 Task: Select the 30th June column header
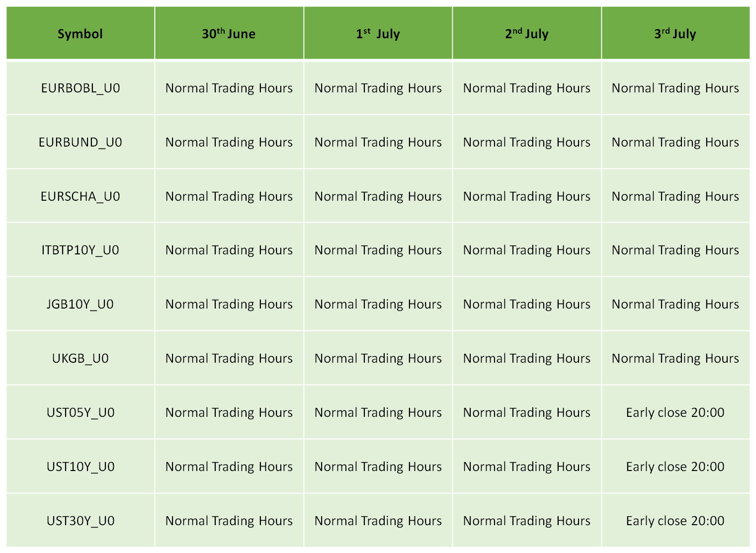tap(229, 33)
